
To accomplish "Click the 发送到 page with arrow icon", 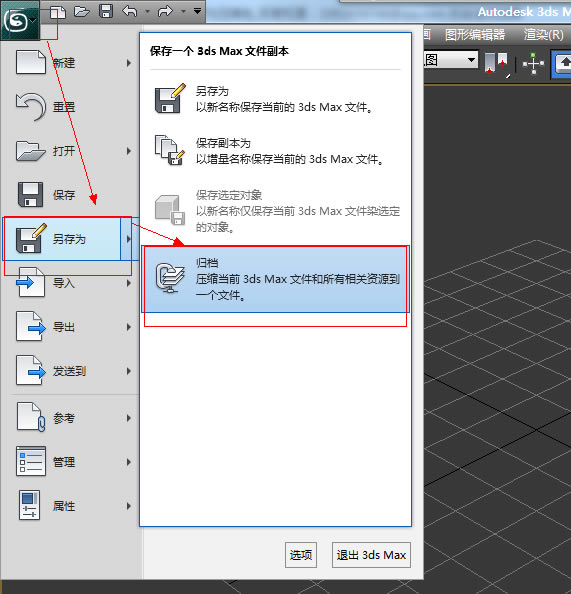I will point(31,370).
